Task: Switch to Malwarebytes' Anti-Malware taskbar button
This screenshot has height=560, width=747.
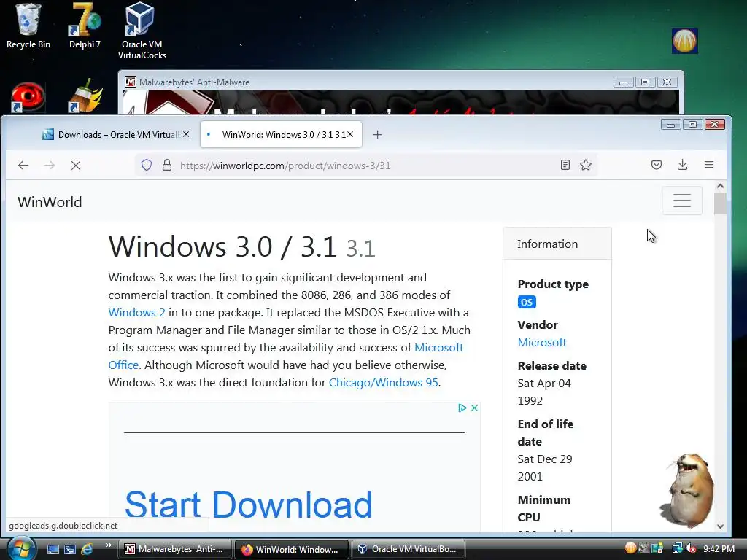Action: click(175, 550)
